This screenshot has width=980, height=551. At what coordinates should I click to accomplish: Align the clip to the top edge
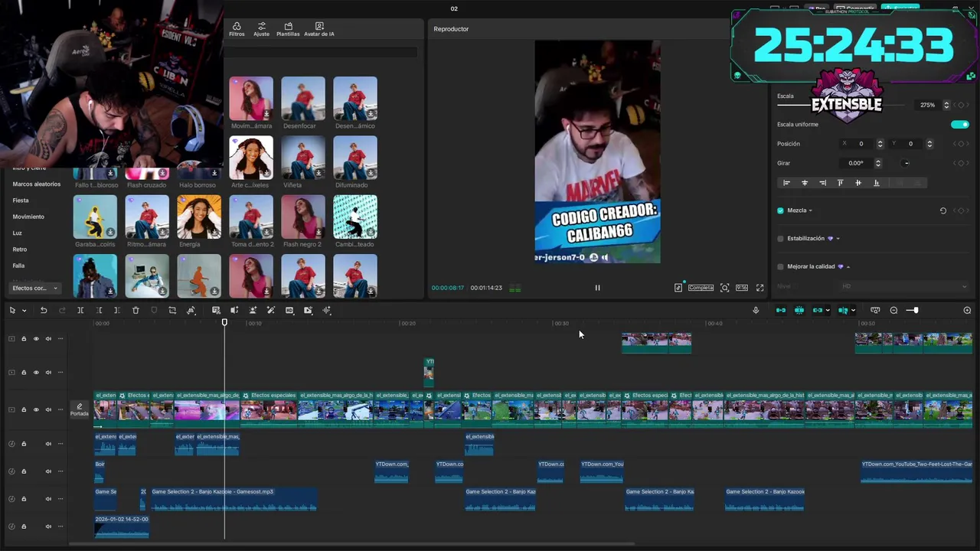pos(840,183)
